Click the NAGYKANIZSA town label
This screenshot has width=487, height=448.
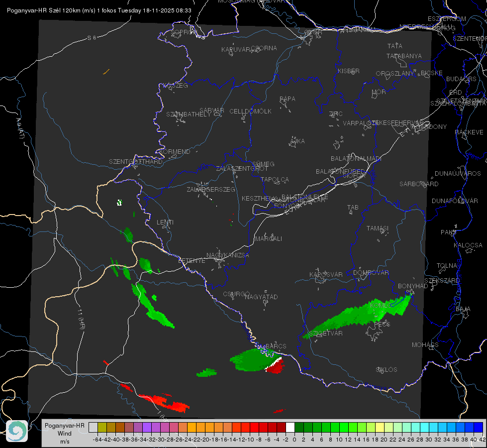(x=228, y=255)
